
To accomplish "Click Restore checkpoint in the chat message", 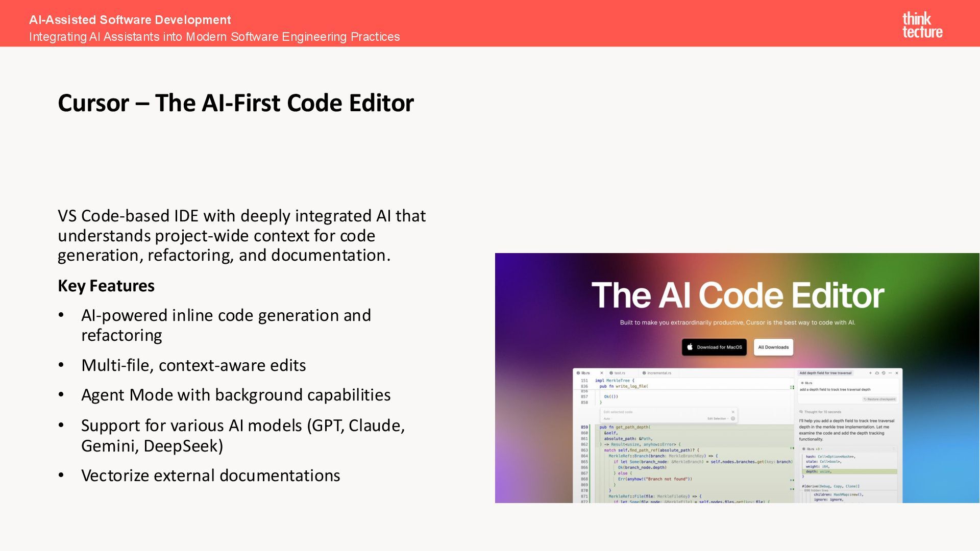I will click(x=879, y=399).
